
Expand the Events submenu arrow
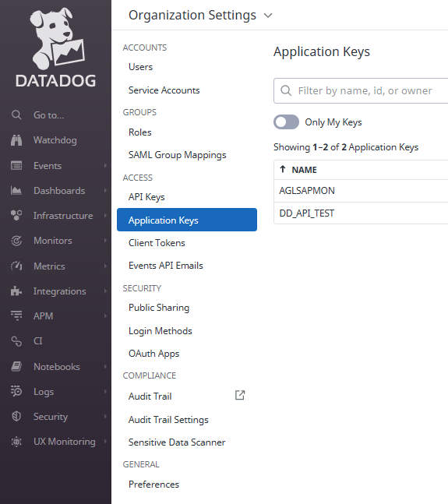pos(105,166)
